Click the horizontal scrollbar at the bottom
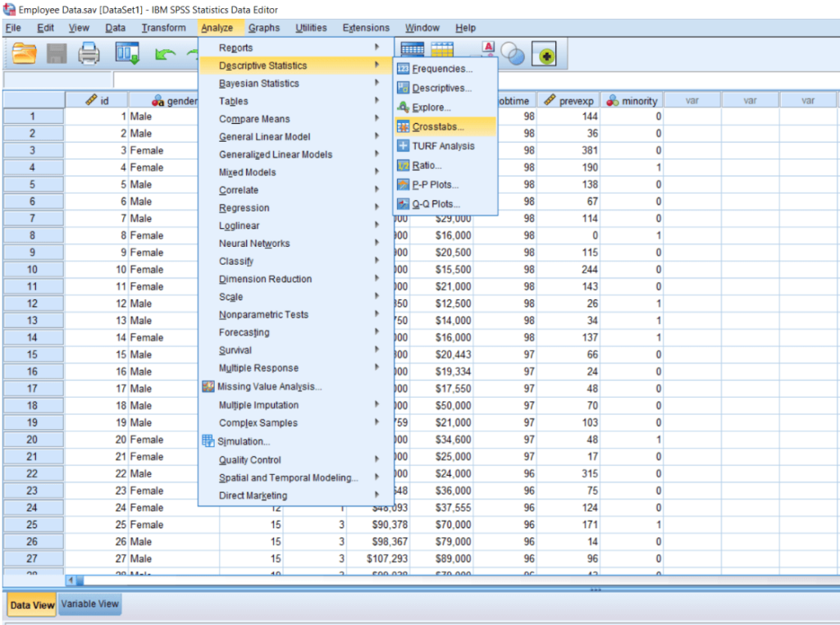840x625 pixels. [328, 581]
